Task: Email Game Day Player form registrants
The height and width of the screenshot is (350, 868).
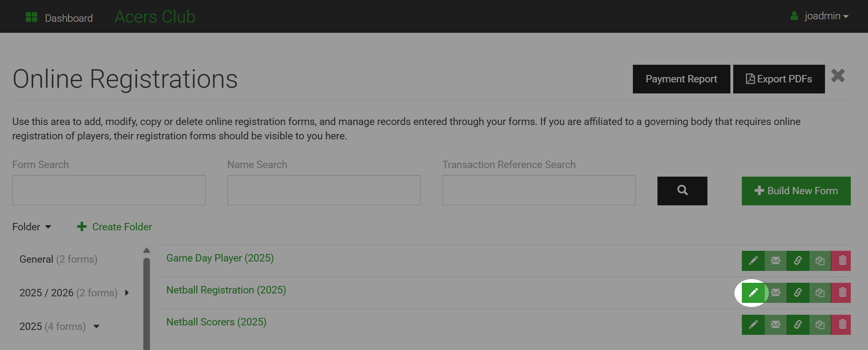Action: point(775,261)
